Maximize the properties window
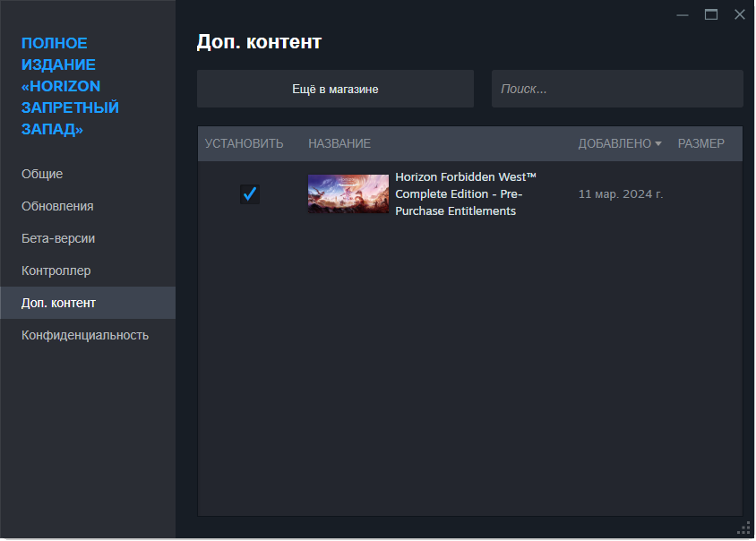The width and height of the screenshot is (756, 541). pos(710,14)
